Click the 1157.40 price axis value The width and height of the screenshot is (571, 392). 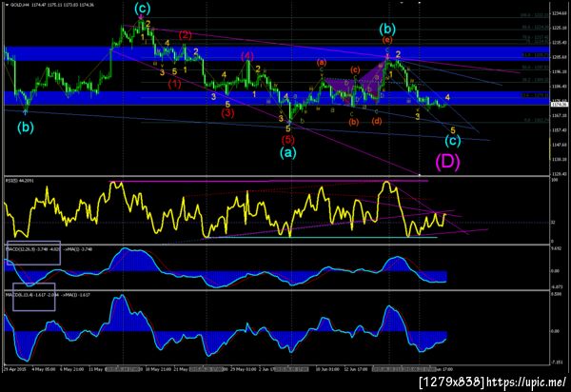(559, 130)
